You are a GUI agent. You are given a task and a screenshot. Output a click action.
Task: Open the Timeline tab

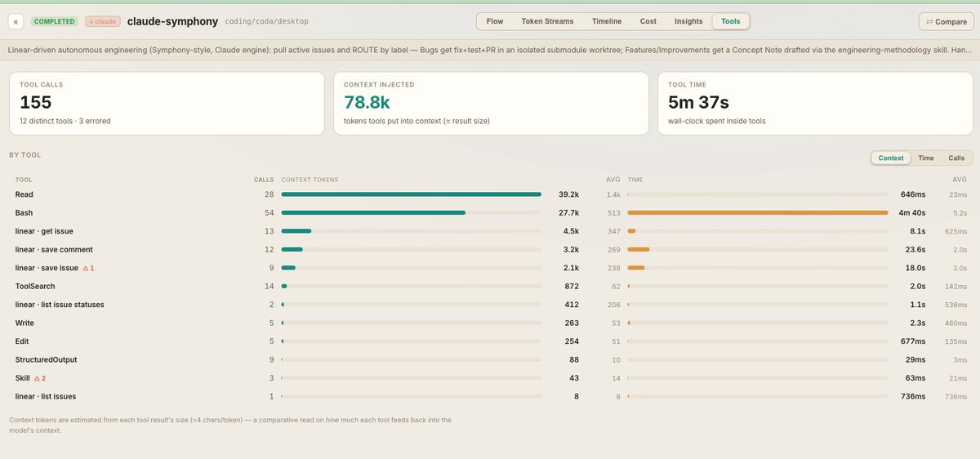coord(607,21)
